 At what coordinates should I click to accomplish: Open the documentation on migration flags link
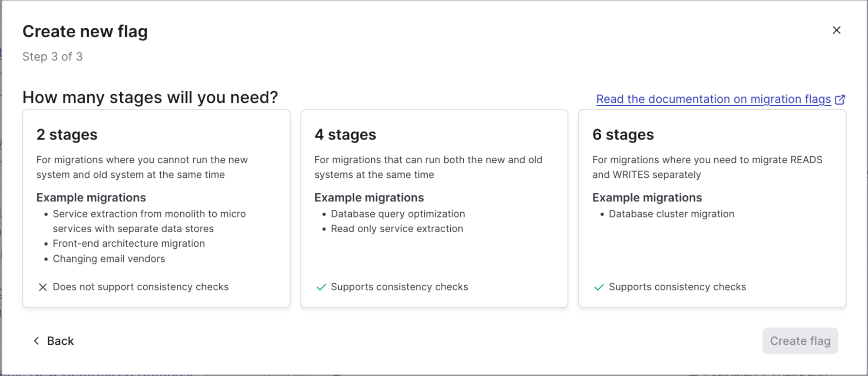pyautogui.click(x=713, y=99)
